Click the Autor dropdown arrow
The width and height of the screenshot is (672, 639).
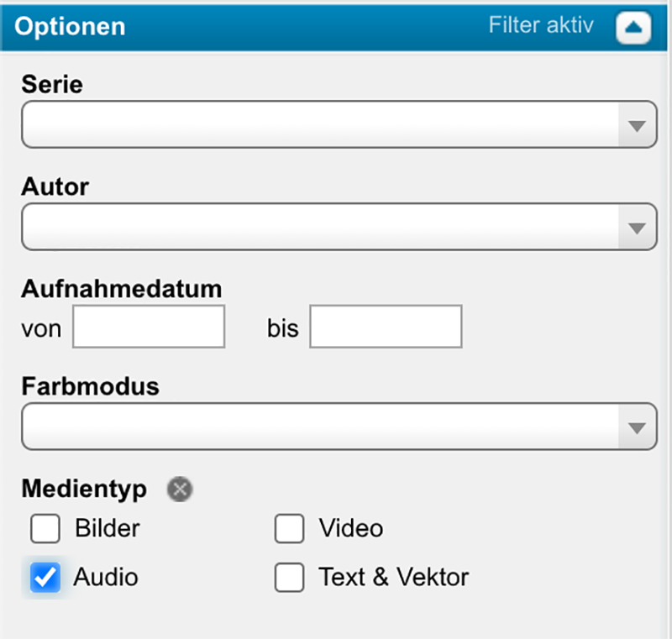pyautogui.click(x=637, y=228)
